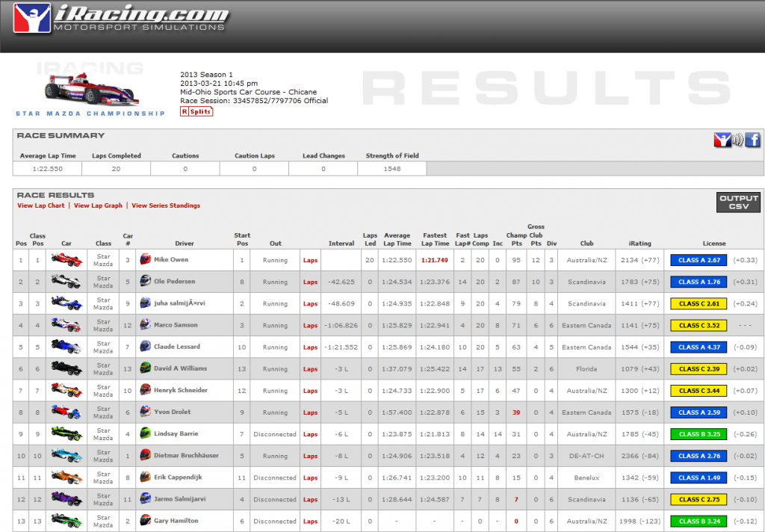This screenshot has height=532, width=765.
Task: Select champ points value 39 for Yvon Drolet
Action: pyautogui.click(x=516, y=412)
